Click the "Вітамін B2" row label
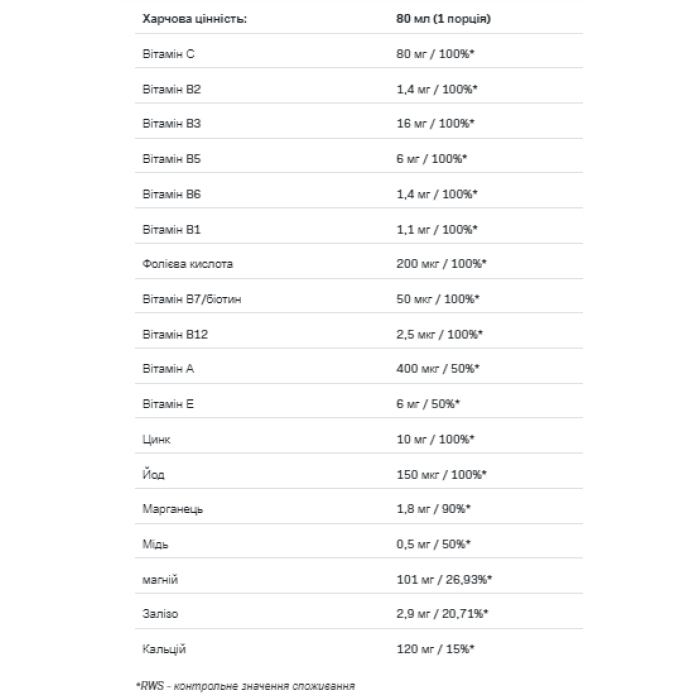Screen dimensions: 700x700 click(x=172, y=88)
